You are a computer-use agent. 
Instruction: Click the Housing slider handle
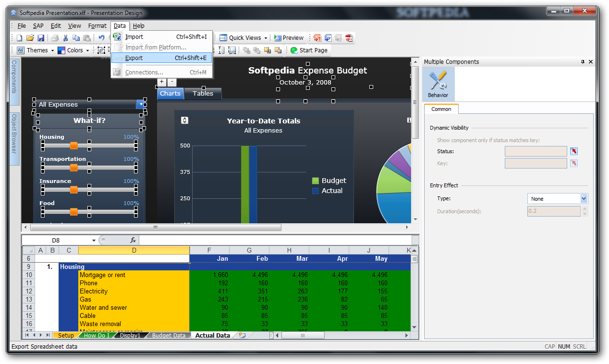click(73, 146)
